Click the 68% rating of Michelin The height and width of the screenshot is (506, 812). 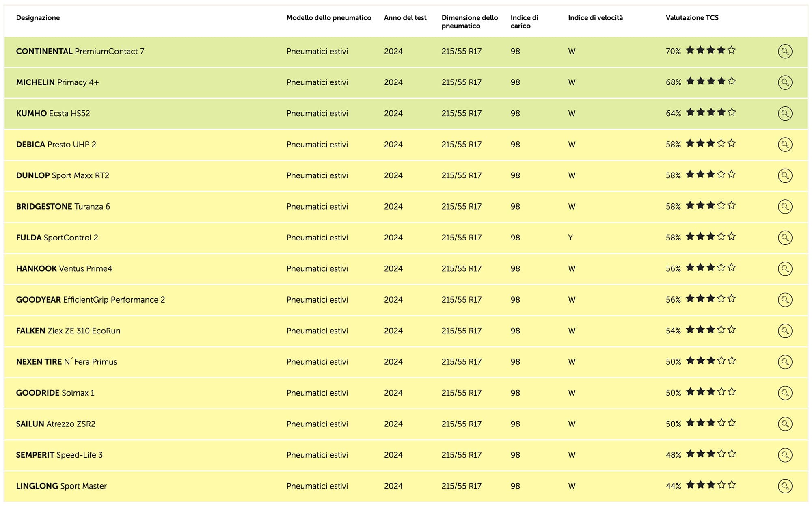(x=673, y=82)
